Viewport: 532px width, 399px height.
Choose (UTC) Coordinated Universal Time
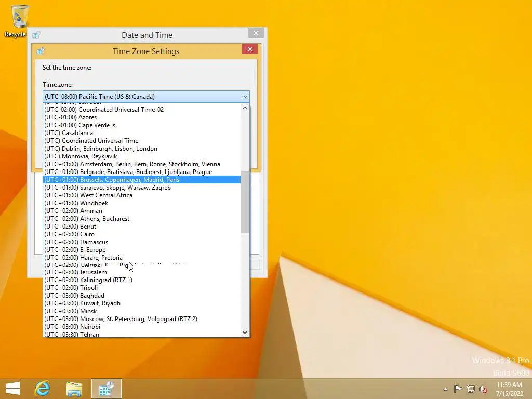142,141
